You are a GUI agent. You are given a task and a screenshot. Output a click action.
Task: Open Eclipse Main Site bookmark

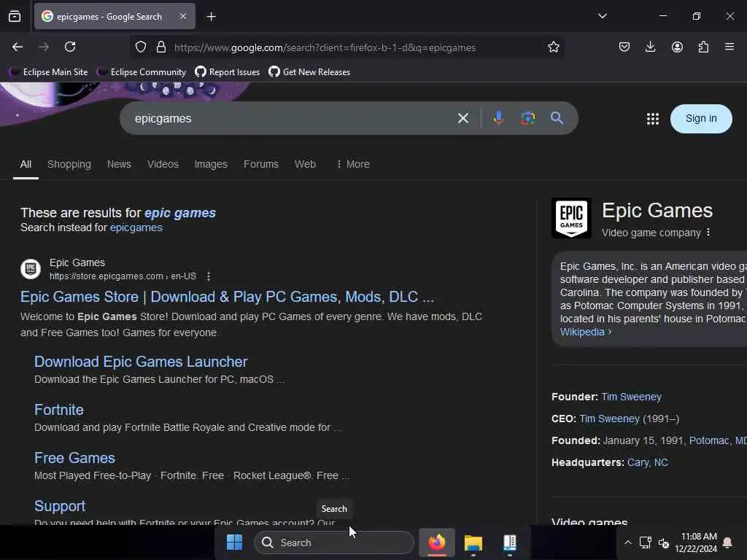pos(49,72)
